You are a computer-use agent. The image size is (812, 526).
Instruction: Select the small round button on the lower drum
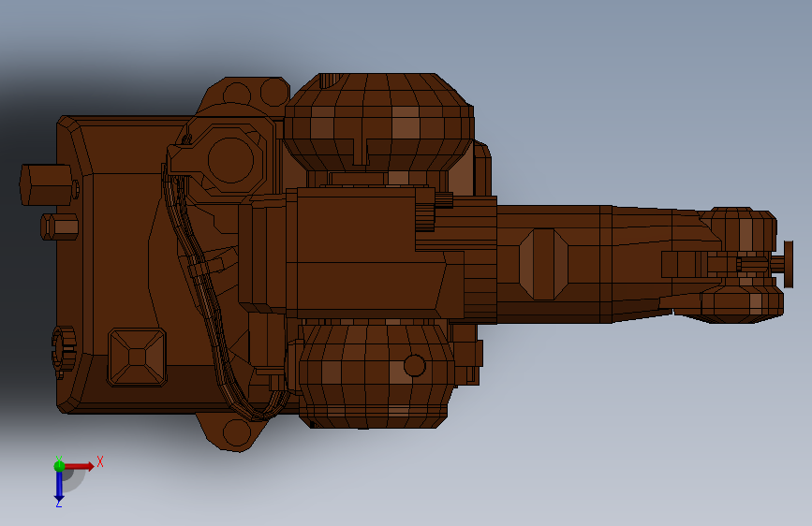point(414,366)
